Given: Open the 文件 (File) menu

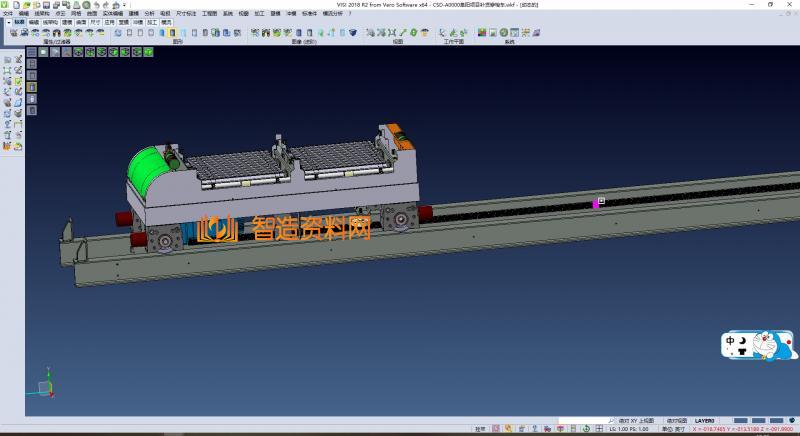Looking at the screenshot, I should pos(8,13).
